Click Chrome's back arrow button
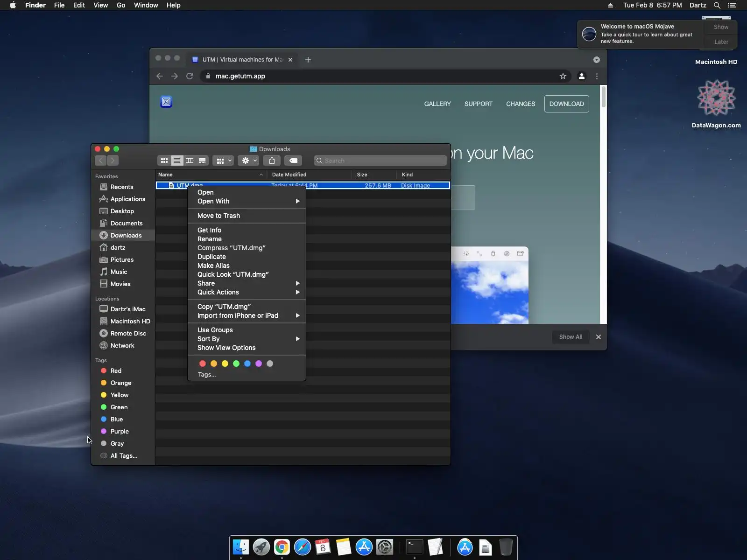The width and height of the screenshot is (747, 560). click(160, 76)
